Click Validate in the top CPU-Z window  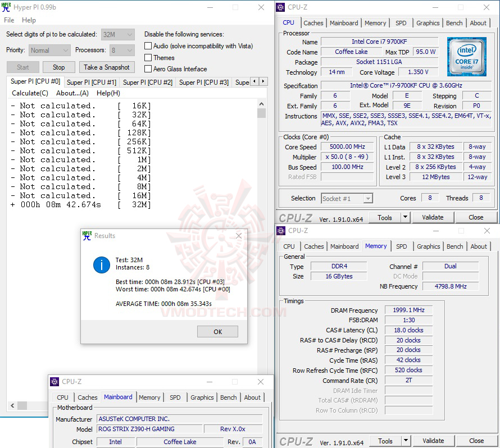click(433, 217)
